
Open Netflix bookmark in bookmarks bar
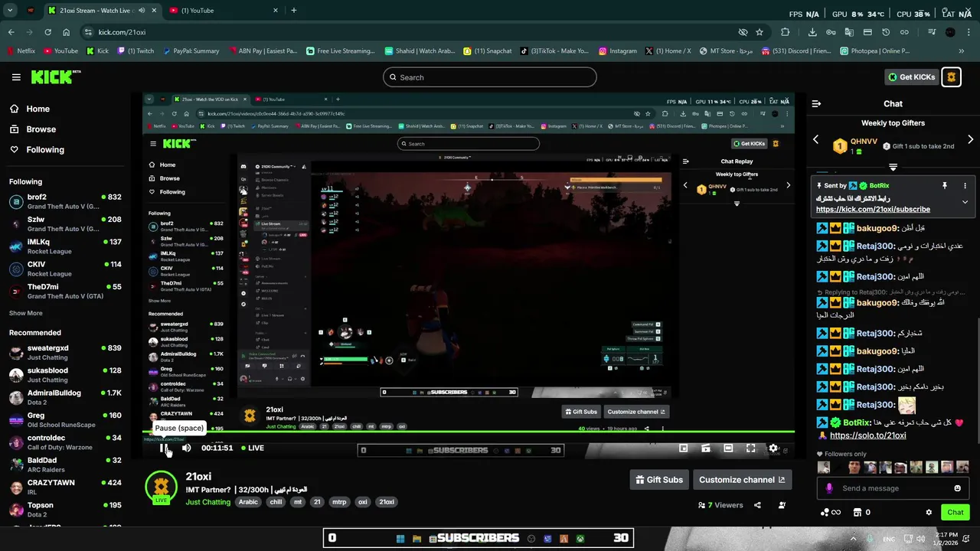pyautogui.click(x=21, y=51)
